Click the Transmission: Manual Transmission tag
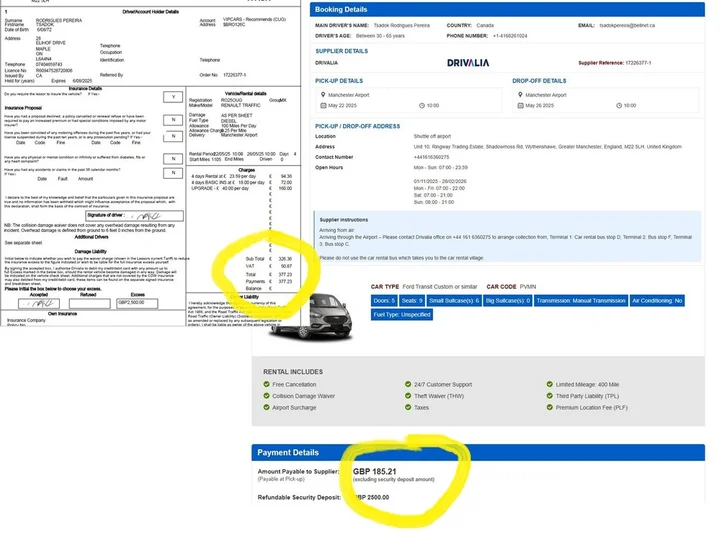Screen dimensions: 720x557 (581, 300)
